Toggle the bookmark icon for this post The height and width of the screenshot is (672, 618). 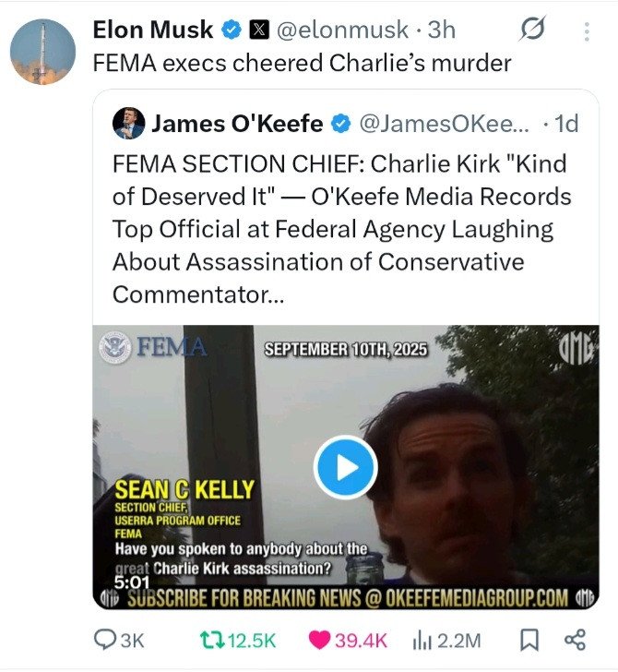pyautogui.click(x=529, y=640)
